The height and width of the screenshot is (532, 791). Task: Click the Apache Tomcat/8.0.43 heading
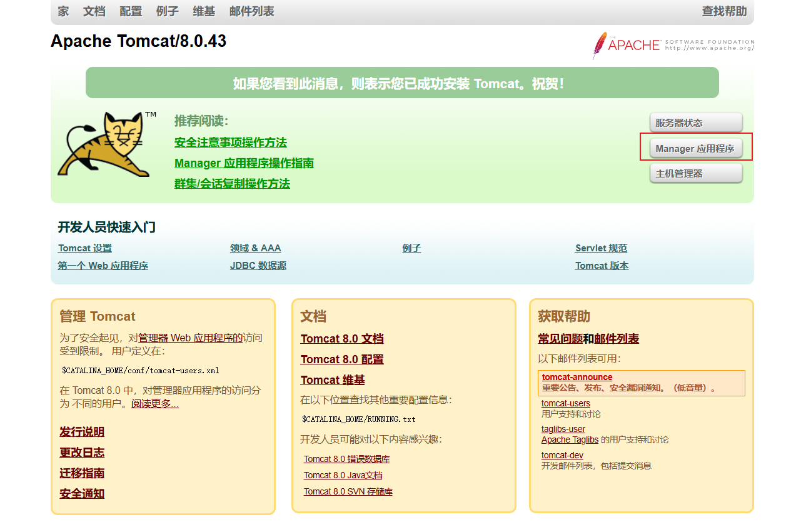pyautogui.click(x=138, y=41)
